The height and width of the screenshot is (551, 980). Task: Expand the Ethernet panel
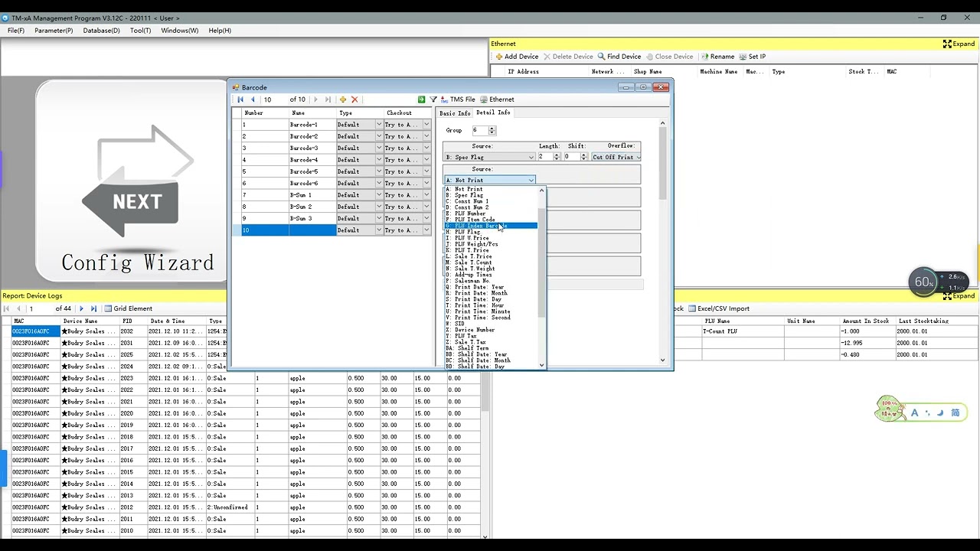(x=959, y=44)
